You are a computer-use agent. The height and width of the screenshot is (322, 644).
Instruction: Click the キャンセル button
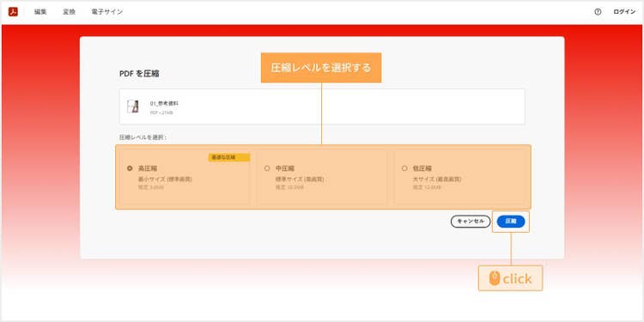coord(471,222)
